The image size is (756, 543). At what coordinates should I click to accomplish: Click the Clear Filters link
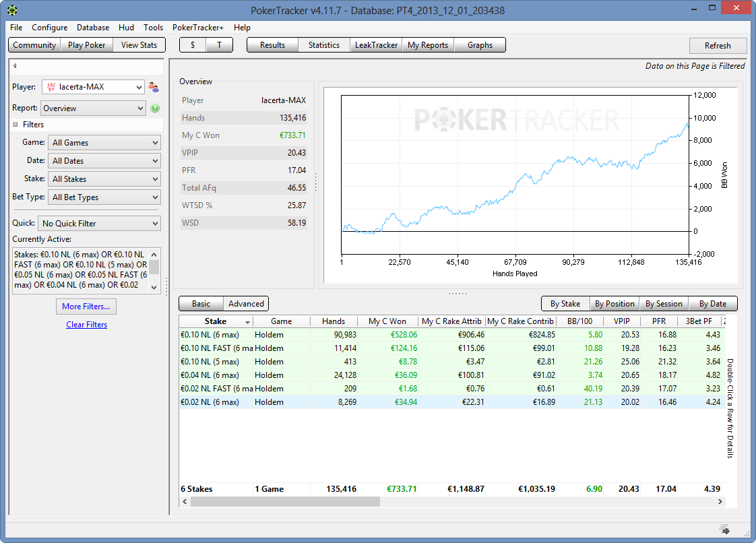click(86, 325)
